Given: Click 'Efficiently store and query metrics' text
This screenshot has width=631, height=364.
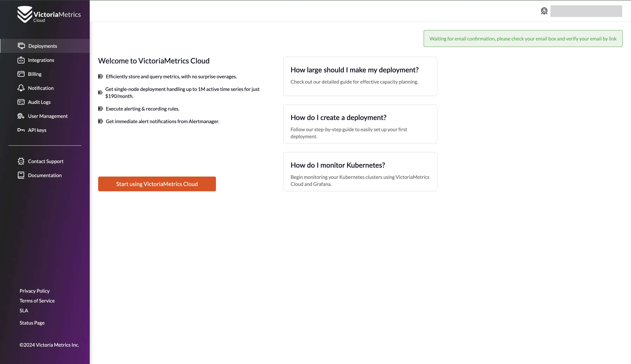Looking at the screenshot, I should point(171,77).
